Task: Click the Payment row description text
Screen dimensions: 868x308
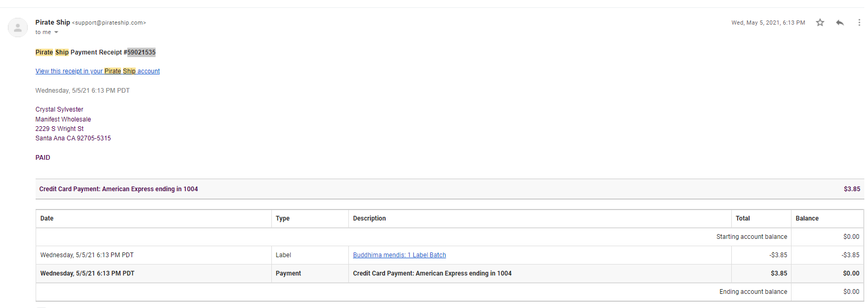Action: (432, 273)
